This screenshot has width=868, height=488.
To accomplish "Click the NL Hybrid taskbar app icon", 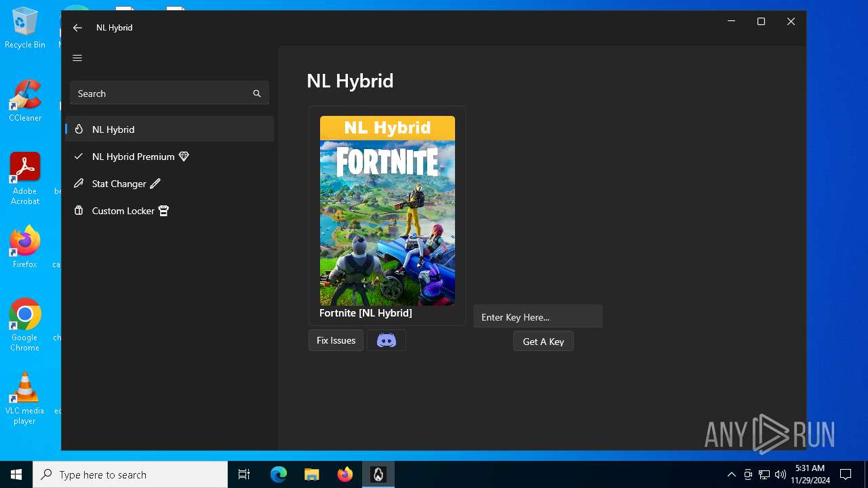I will click(x=378, y=474).
